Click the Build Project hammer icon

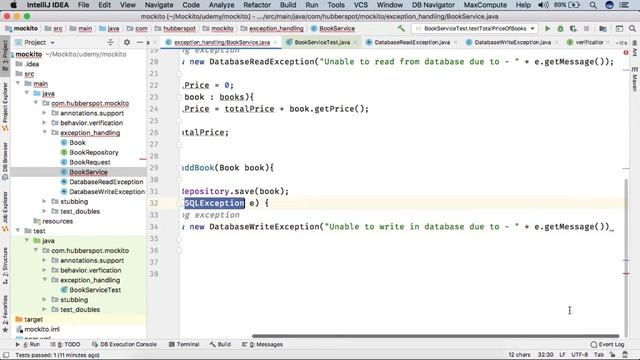401,29
